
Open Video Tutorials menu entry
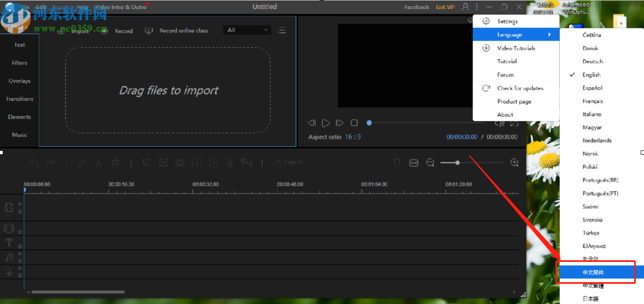click(x=516, y=48)
